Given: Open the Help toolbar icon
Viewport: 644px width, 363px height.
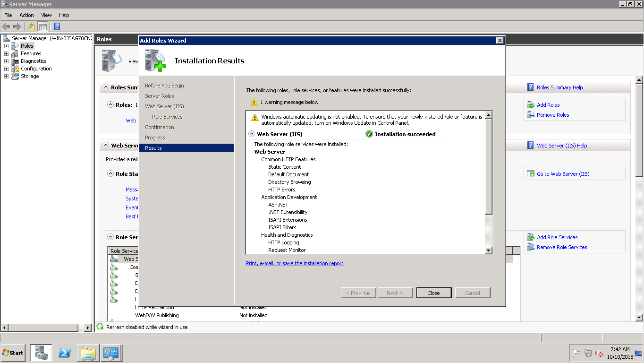Looking at the screenshot, I should pyautogui.click(x=57, y=26).
